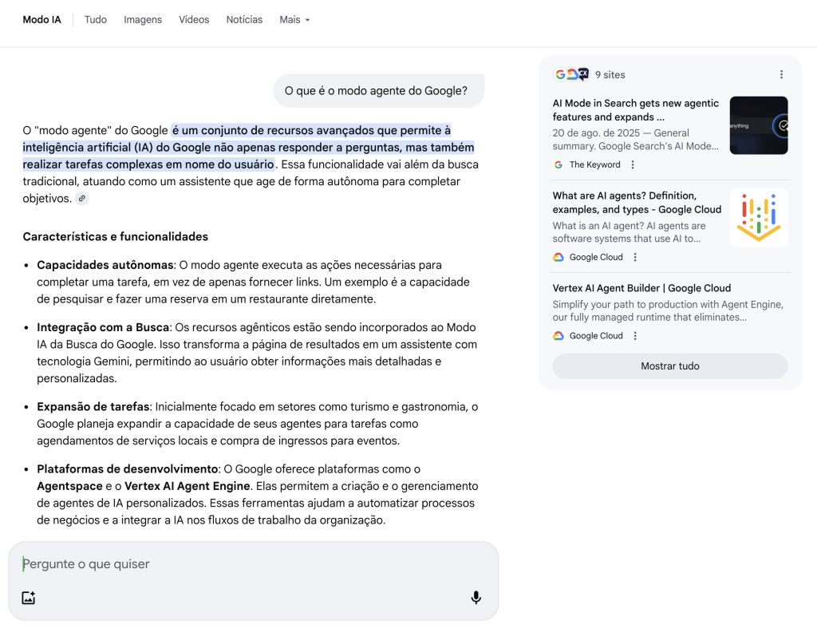Click the stacked source favicons next to 9 sites

[571, 74]
